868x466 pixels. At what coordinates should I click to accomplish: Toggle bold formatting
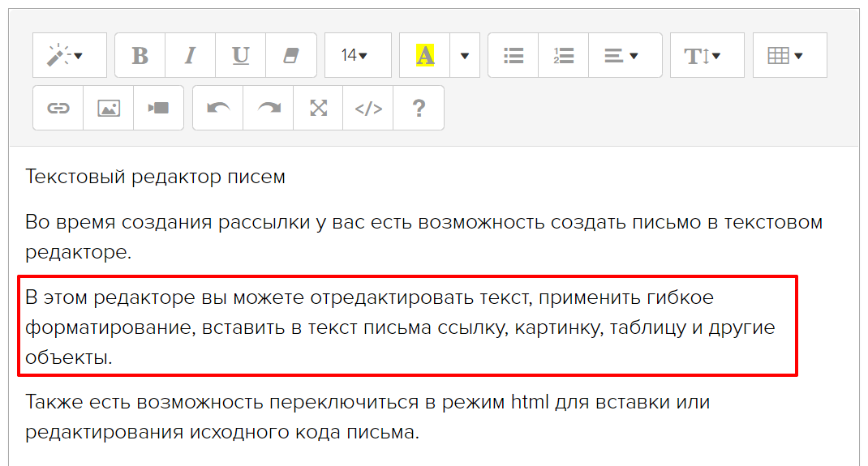pyautogui.click(x=140, y=55)
